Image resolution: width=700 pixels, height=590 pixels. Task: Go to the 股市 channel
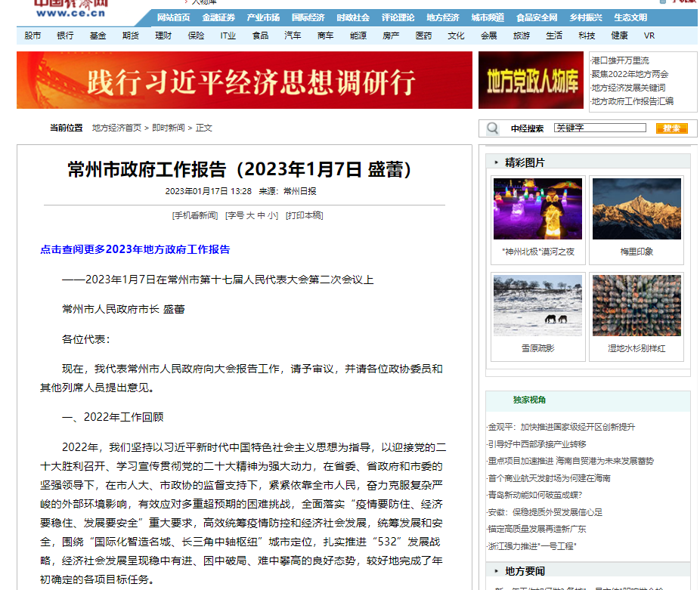pos(33,36)
